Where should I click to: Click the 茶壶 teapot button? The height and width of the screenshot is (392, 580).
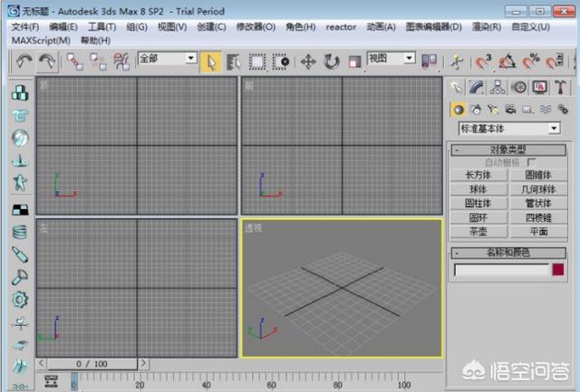click(x=478, y=232)
